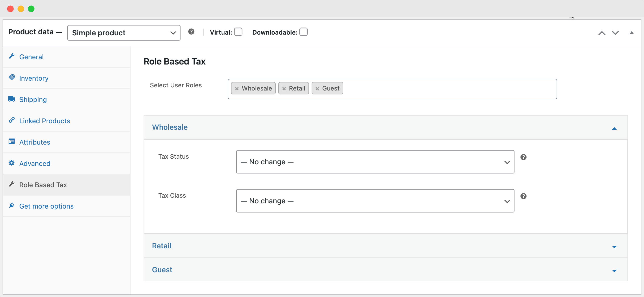Click the help icon beside the product type dropdown

[x=192, y=31]
